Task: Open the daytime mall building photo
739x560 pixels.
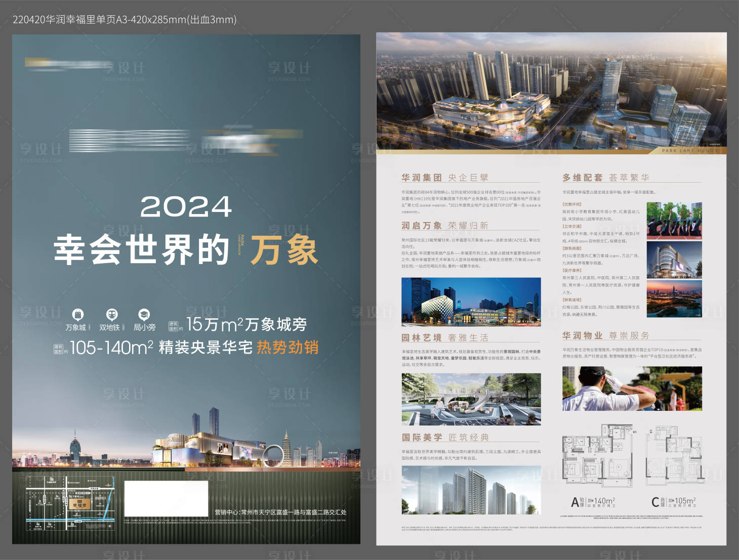Action: click(x=674, y=260)
